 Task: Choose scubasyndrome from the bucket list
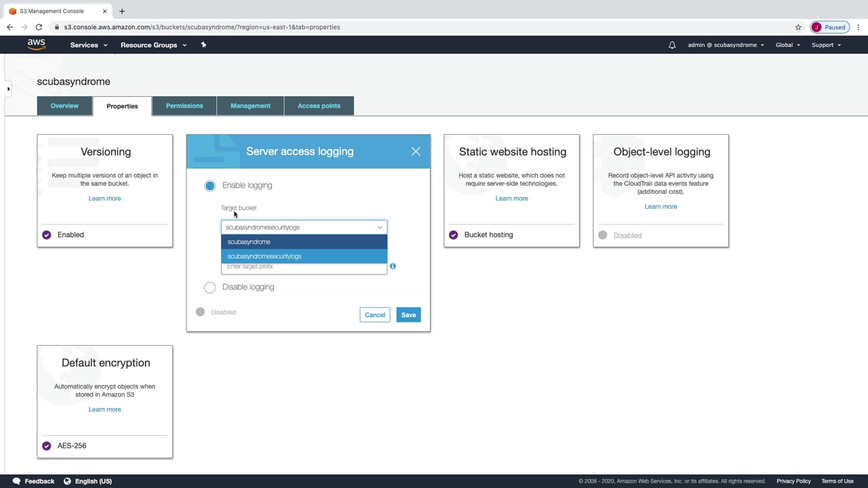click(304, 242)
